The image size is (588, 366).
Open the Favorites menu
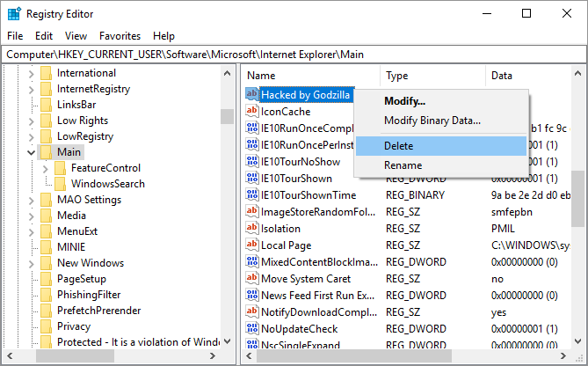120,36
